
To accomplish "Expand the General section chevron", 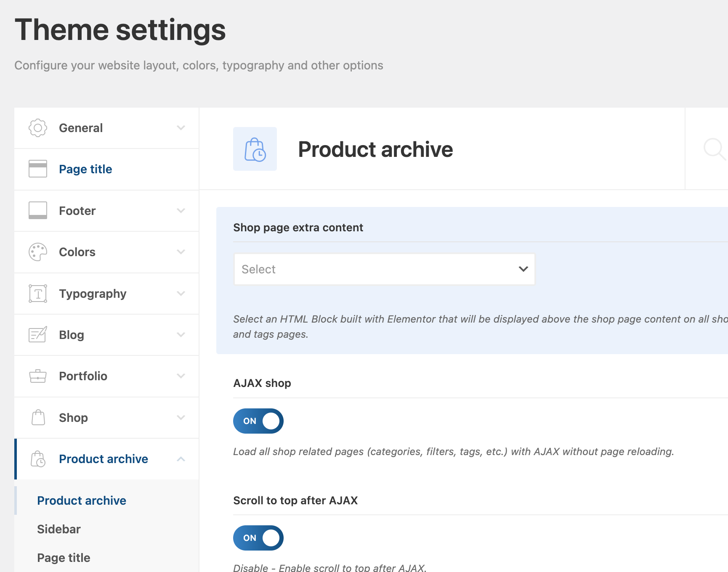I will point(181,128).
